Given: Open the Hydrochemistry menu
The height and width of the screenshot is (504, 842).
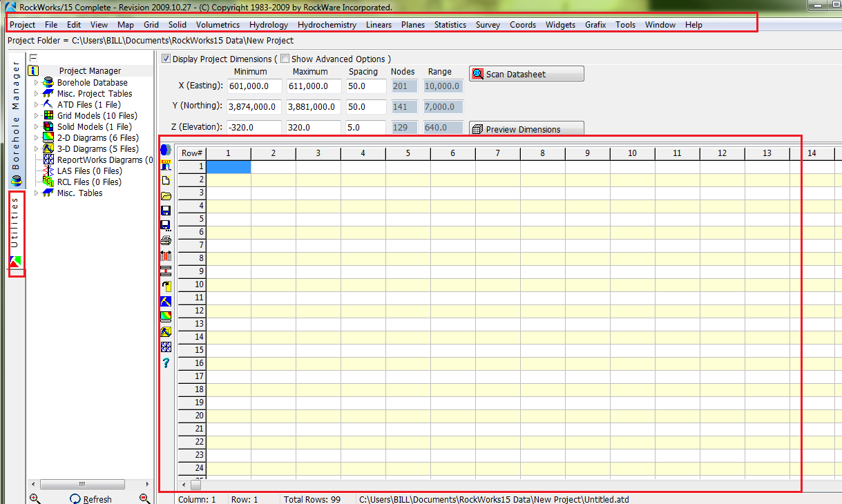Looking at the screenshot, I should click(x=327, y=25).
